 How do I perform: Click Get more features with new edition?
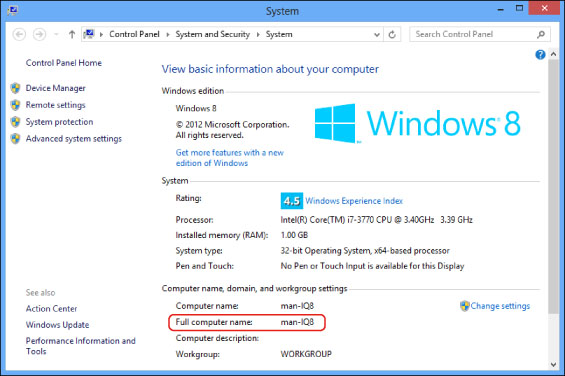(230, 158)
